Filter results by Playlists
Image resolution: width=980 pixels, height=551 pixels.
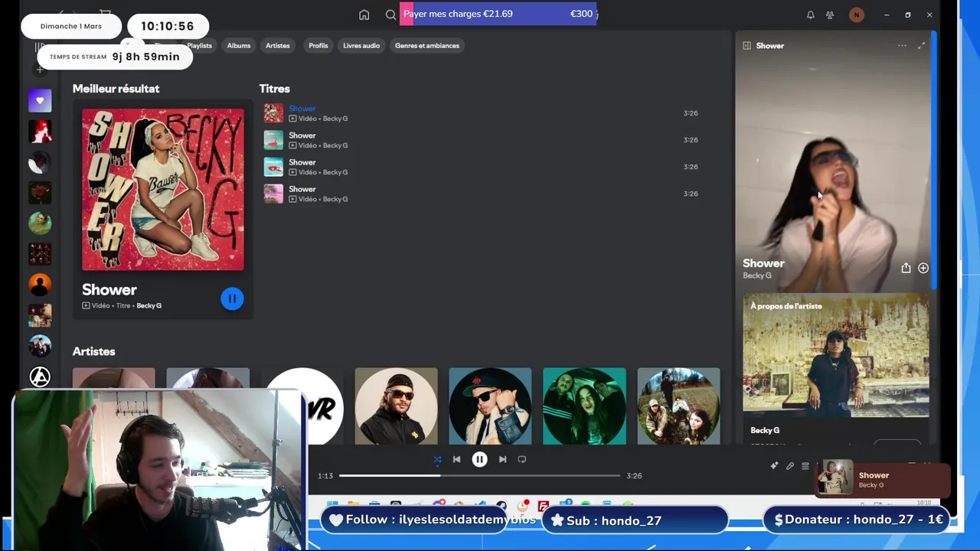pyautogui.click(x=199, y=46)
